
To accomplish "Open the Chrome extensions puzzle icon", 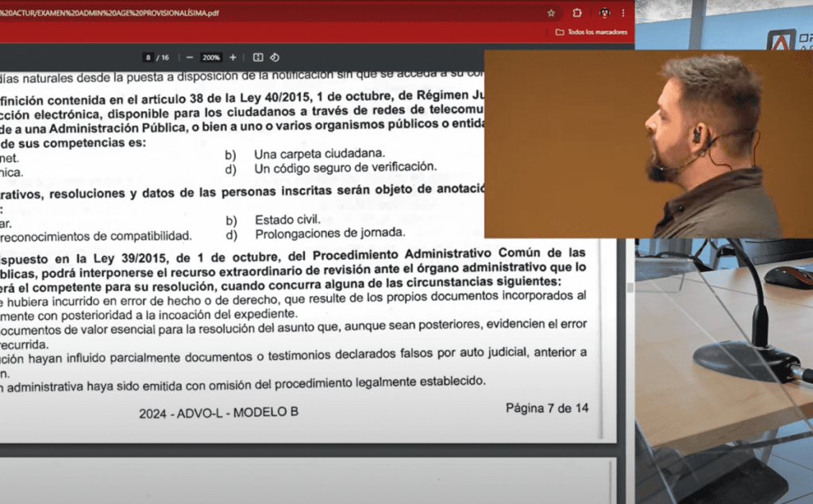I will [x=576, y=13].
